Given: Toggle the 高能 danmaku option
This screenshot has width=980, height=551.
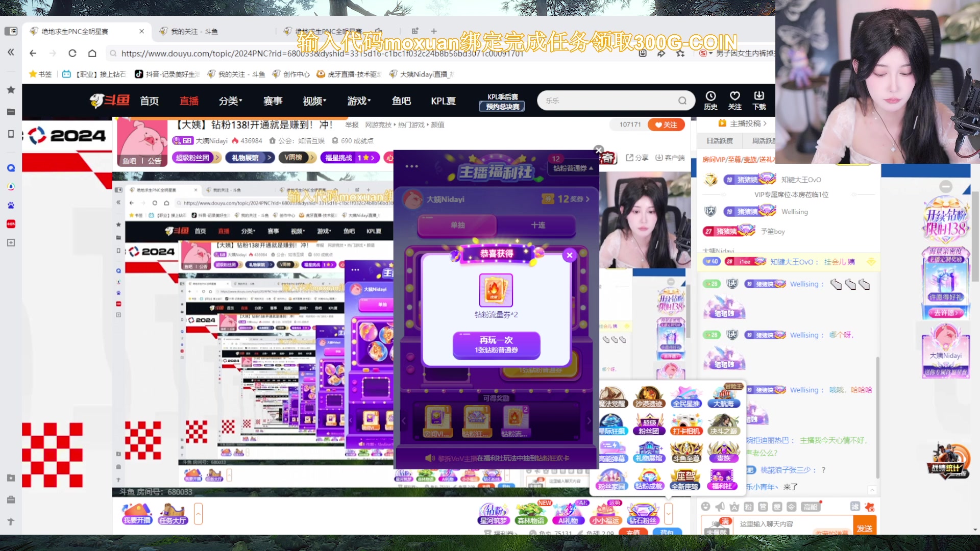Looking at the screenshot, I should pyautogui.click(x=810, y=507).
